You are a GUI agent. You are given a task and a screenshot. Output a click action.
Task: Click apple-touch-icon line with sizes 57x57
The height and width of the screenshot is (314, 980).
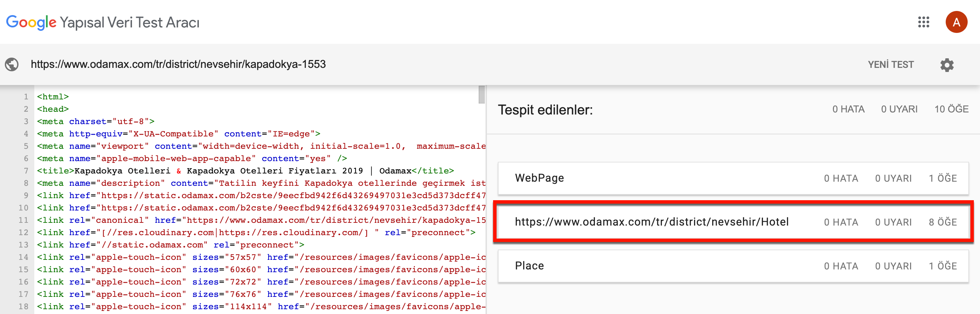click(x=261, y=257)
